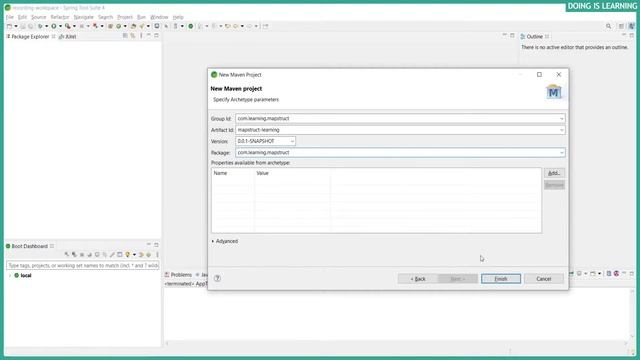The width and height of the screenshot is (640, 360).
Task: Open the Artifact Id dropdown arrow
Action: [x=562, y=130]
